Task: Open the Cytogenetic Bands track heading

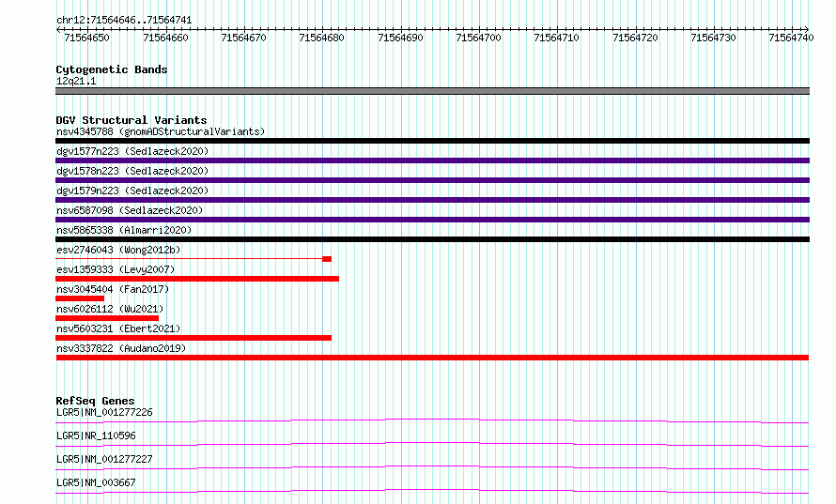Action: (x=112, y=69)
